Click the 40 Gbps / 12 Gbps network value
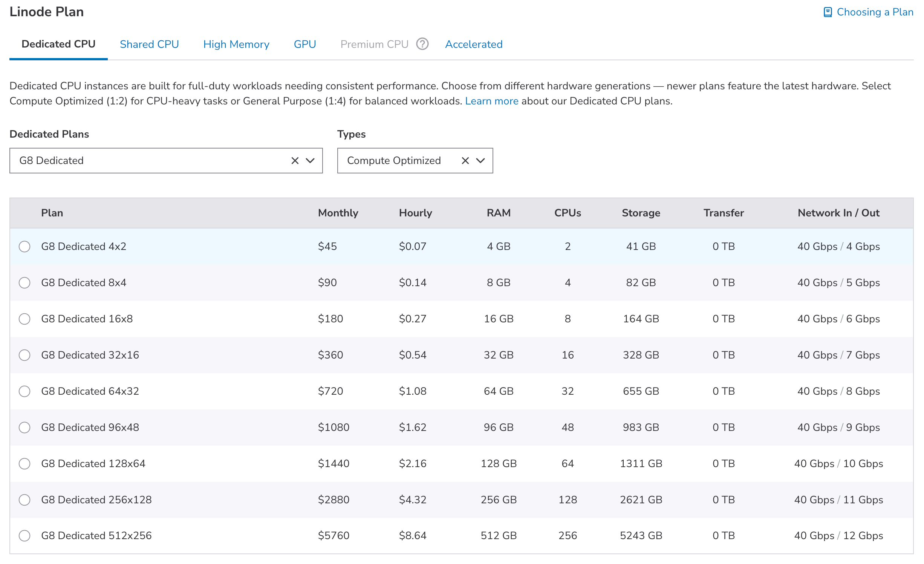The width and height of the screenshot is (924, 564). 838,536
